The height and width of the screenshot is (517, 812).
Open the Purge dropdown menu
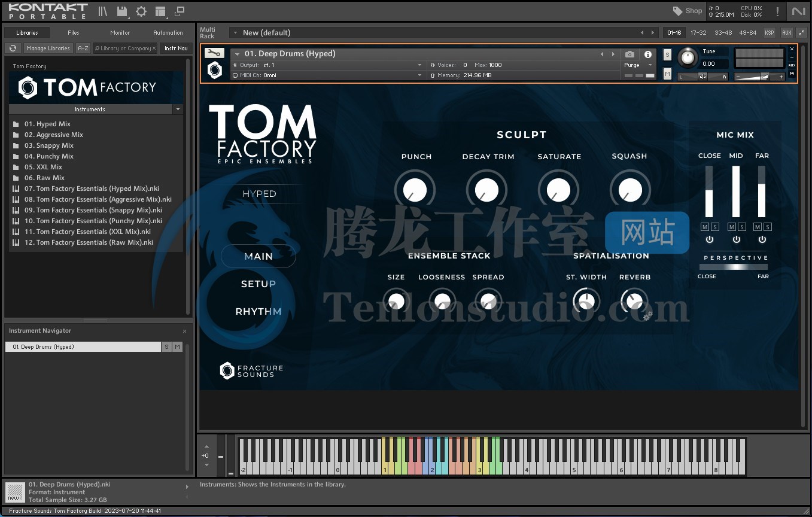point(638,65)
